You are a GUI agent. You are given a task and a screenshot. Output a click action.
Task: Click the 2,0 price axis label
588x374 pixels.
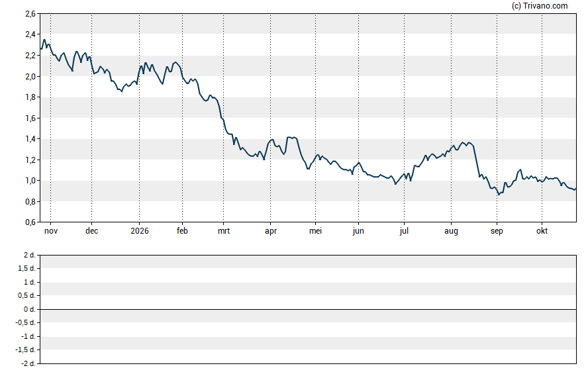tap(30, 76)
